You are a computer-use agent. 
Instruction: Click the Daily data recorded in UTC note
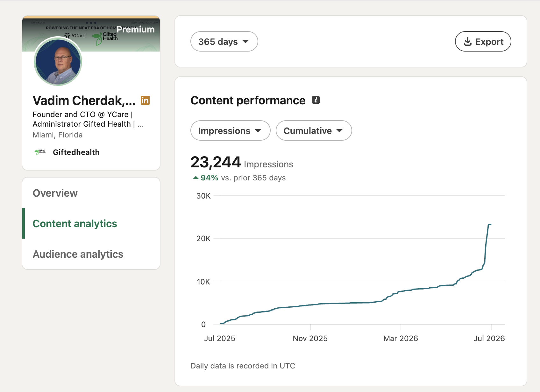[x=243, y=366]
